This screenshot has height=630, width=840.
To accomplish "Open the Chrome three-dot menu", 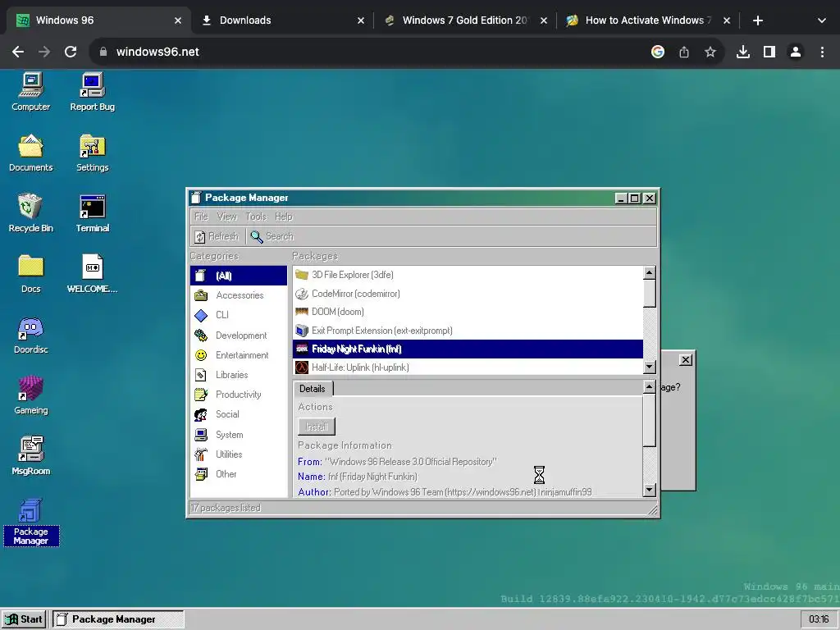I will click(822, 52).
